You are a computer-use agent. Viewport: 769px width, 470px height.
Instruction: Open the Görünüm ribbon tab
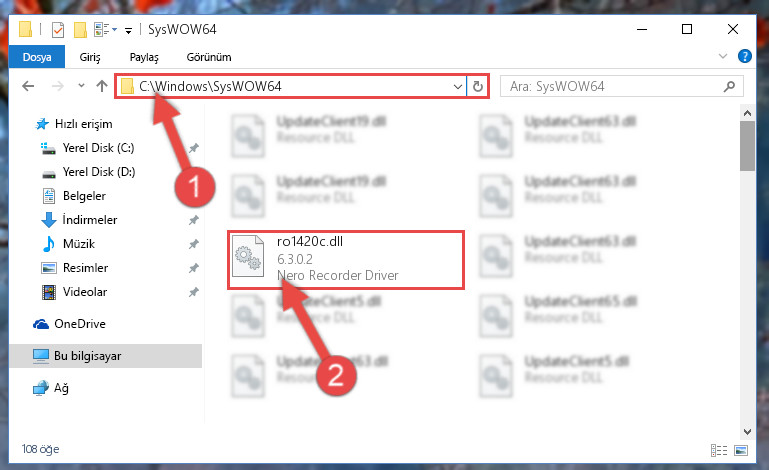click(208, 57)
